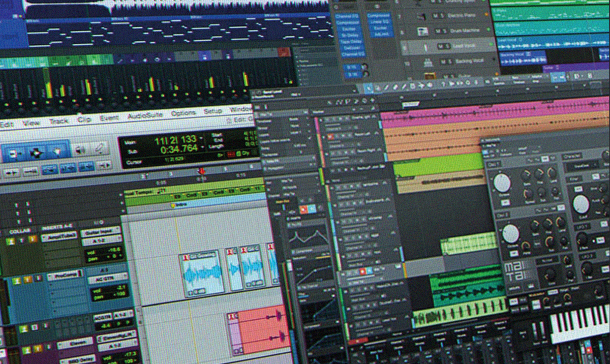The width and height of the screenshot is (610, 364).
Task: Adjust the large Osc 1 knob in Mai Tai
Action: point(502,183)
